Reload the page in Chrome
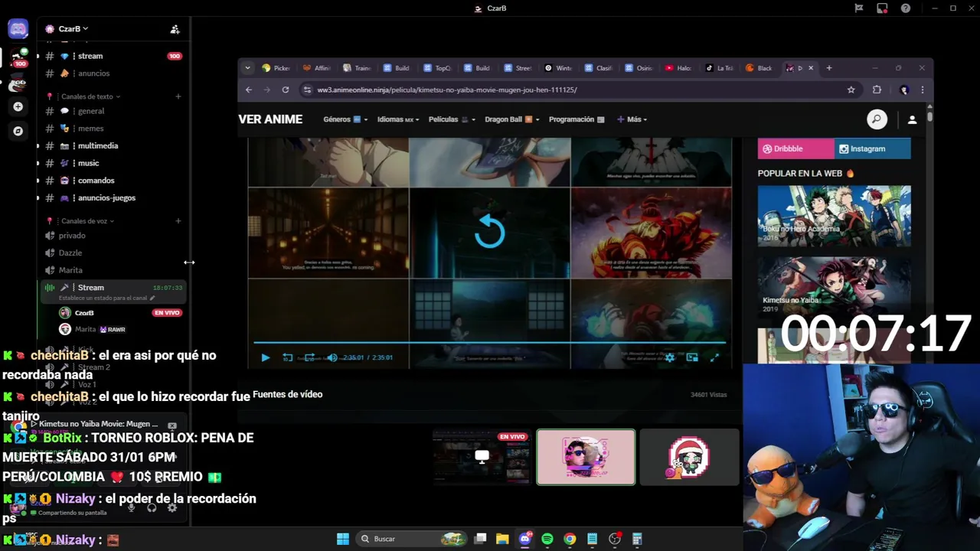The width and height of the screenshot is (980, 551). point(285,90)
